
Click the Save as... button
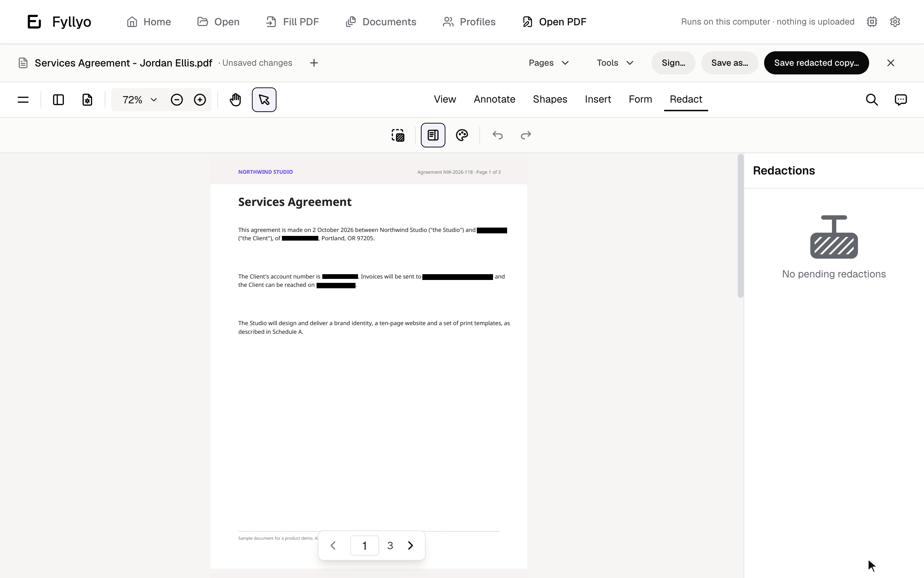729,63
